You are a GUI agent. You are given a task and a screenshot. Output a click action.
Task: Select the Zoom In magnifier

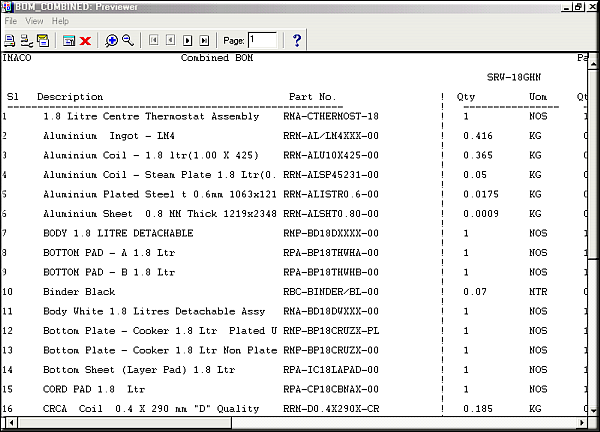pyautogui.click(x=112, y=40)
